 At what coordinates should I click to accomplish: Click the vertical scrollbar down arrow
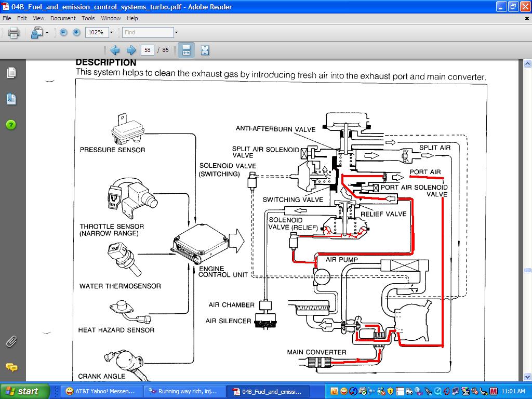[x=527, y=377]
